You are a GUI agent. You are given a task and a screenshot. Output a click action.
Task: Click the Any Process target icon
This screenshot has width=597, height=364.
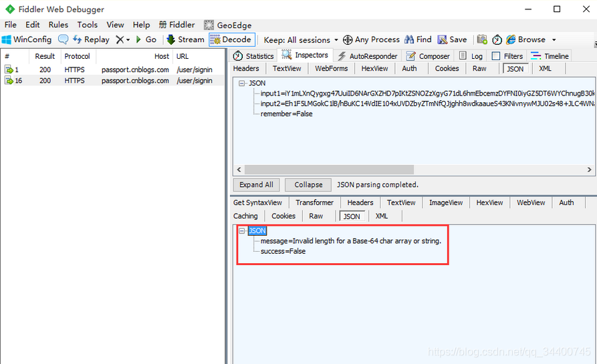348,39
